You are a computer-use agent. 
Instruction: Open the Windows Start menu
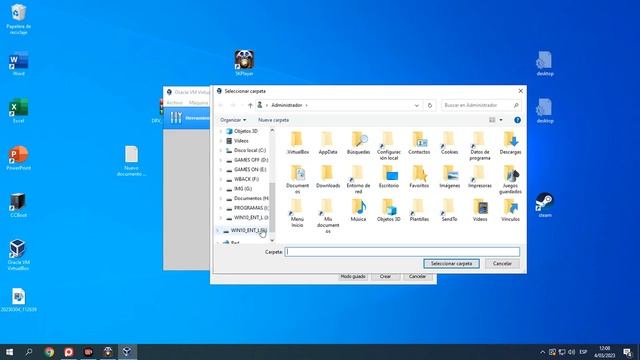pos(9,352)
